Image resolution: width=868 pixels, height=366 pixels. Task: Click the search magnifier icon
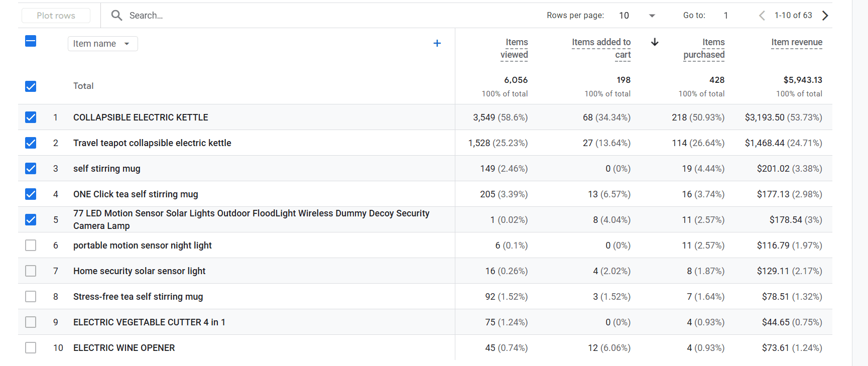[x=116, y=16]
